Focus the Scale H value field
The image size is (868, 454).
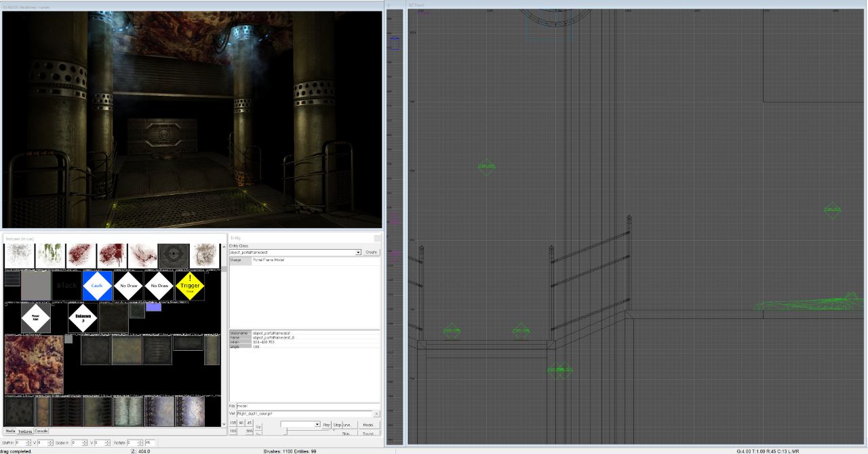pos(77,442)
